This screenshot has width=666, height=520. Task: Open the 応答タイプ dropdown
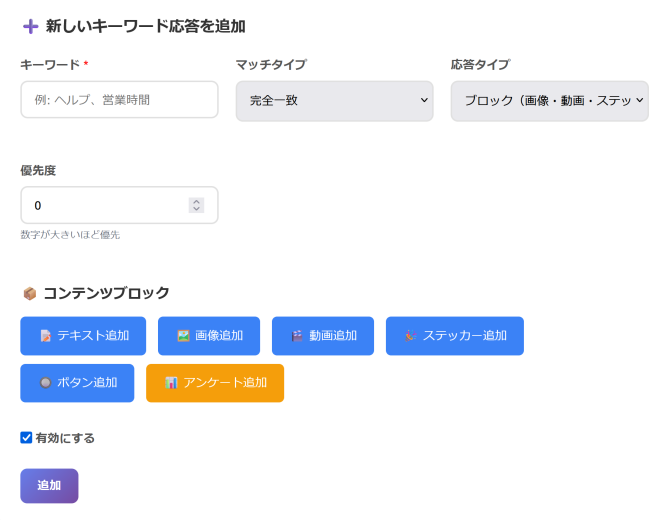[x=549, y=101]
